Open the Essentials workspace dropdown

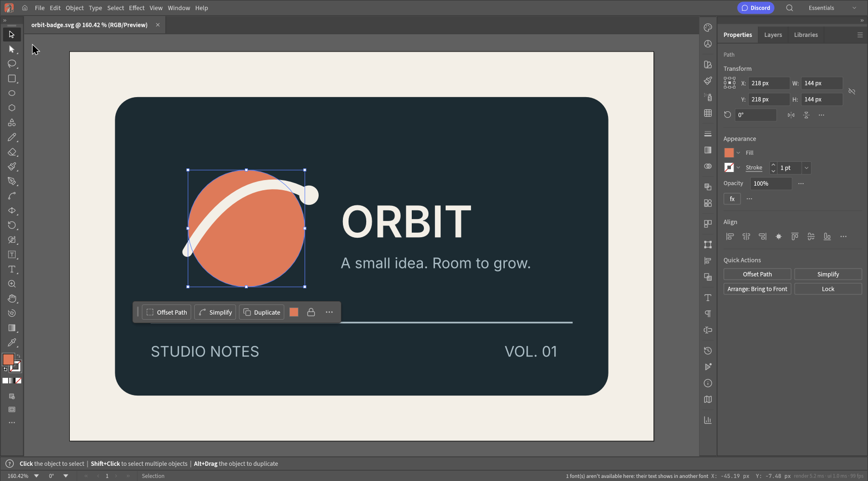832,8
